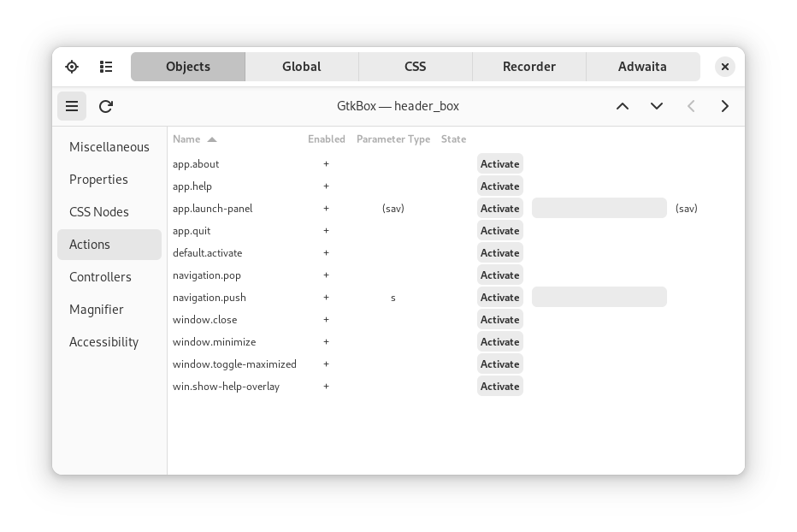Open the CSS tab

[415, 66]
